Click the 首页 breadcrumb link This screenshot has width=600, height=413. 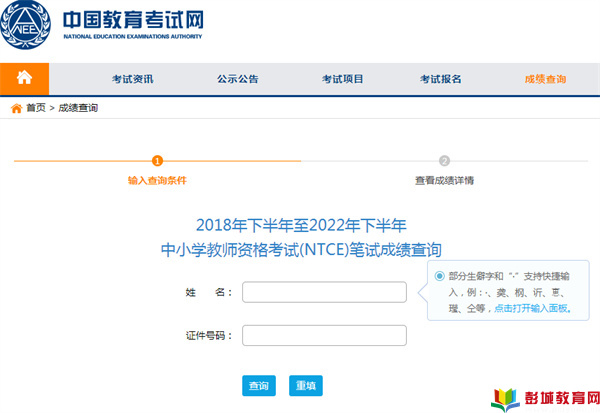(36, 108)
